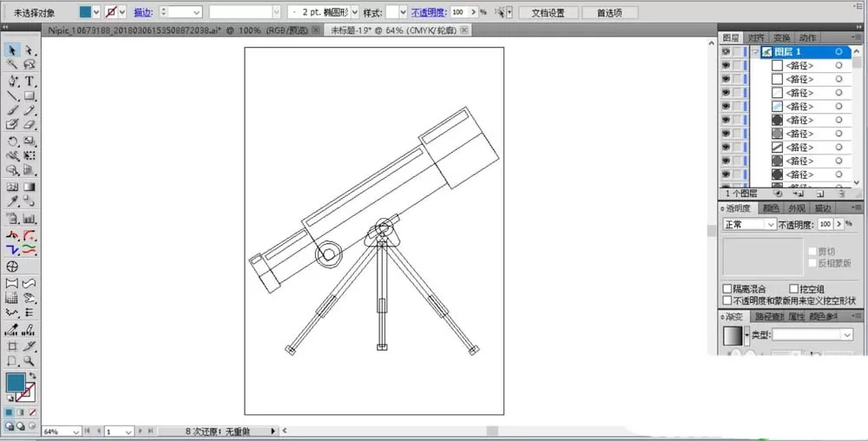Select the Pen tool
This screenshot has width=868, height=441.
[11, 82]
